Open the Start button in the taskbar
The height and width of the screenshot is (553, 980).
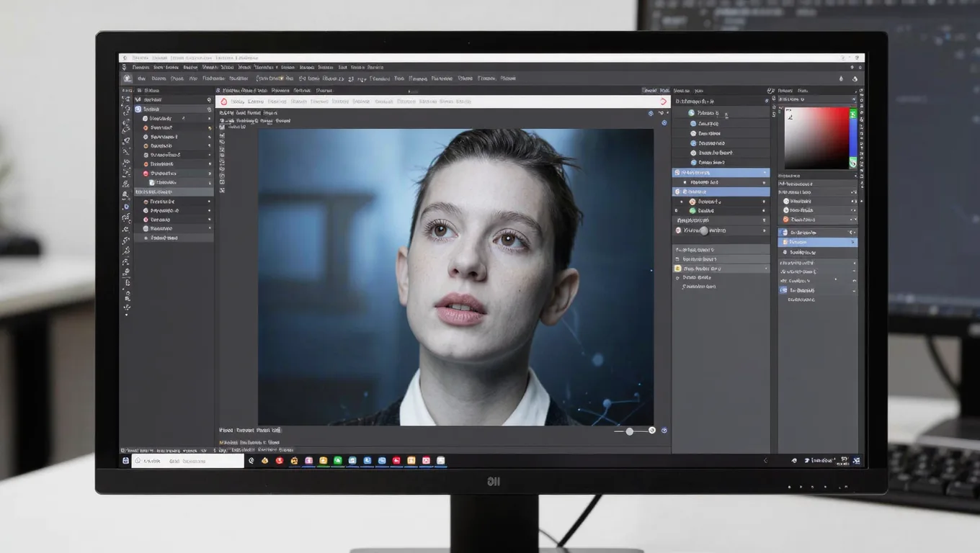pos(125,461)
